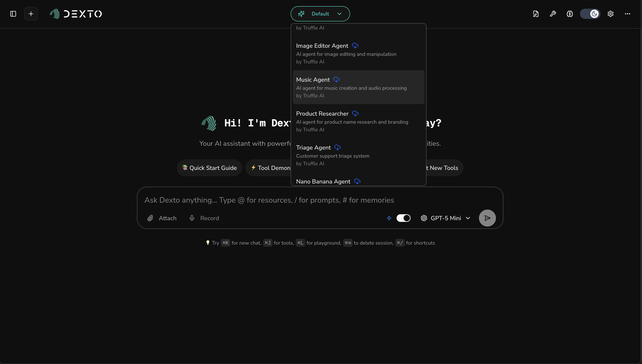Click the Attach file button

click(x=162, y=218)
